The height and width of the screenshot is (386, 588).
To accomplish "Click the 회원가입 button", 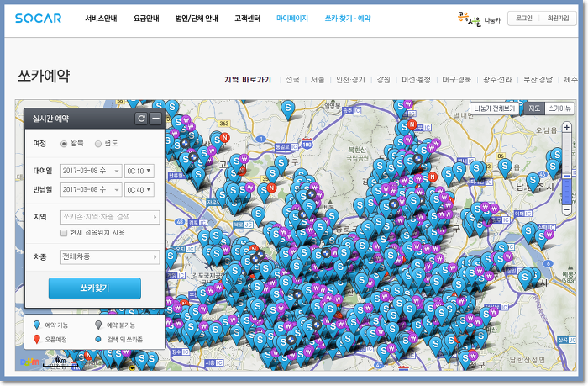I will coord(558,18).
